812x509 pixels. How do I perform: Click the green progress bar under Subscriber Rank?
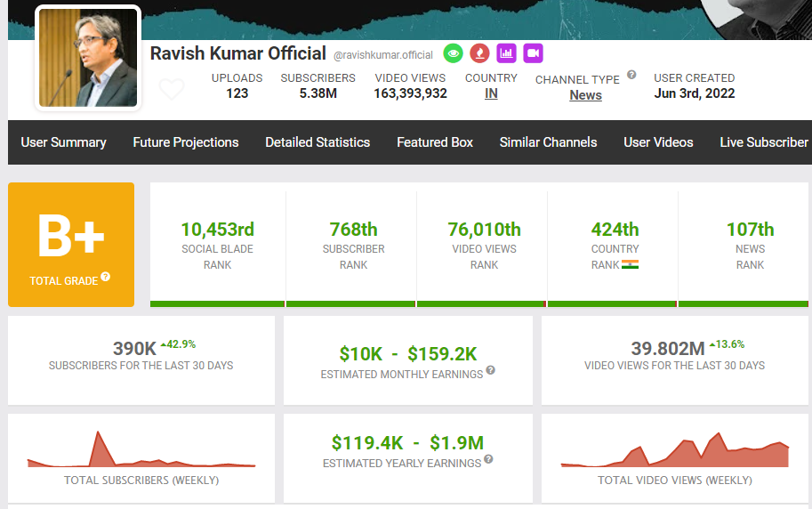click(x=350, y=303)
